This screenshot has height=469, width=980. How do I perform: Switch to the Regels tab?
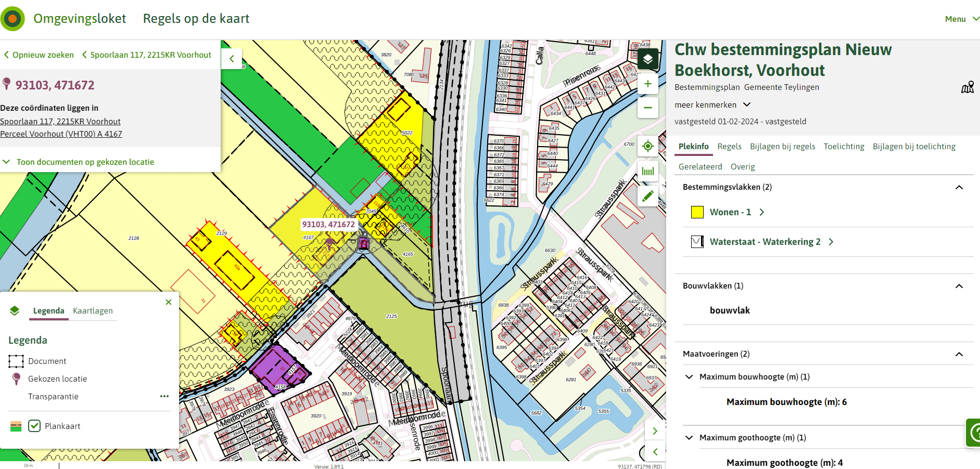[x=729, y=147]
